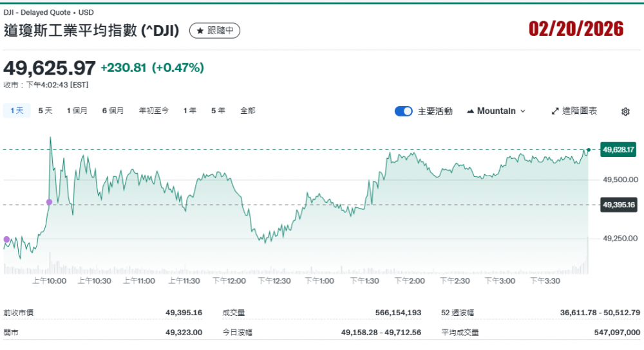The height and width of the screenshot is (350, 644).
Task: Click the advanced chart expand arrows icon
Action: point(555,111)
